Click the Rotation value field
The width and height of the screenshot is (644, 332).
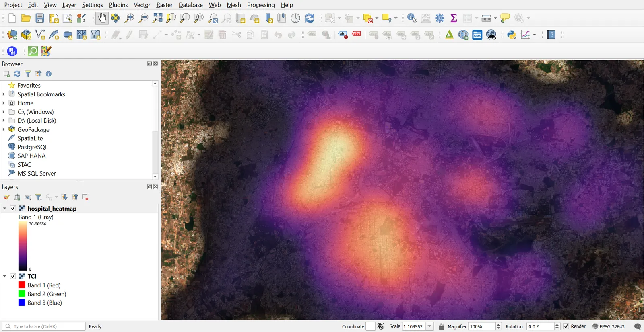coord(541,326)
